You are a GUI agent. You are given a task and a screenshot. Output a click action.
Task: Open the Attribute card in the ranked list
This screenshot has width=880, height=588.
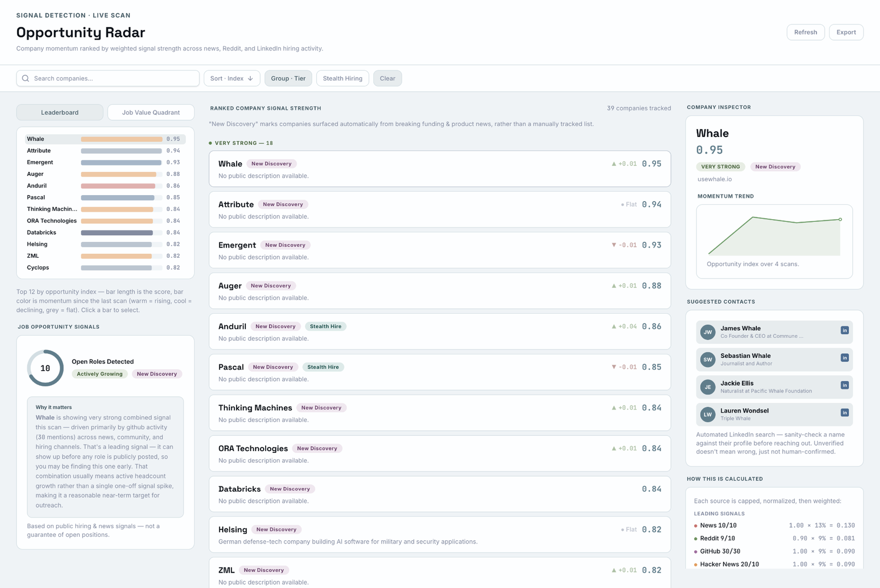tap(440, 209)
